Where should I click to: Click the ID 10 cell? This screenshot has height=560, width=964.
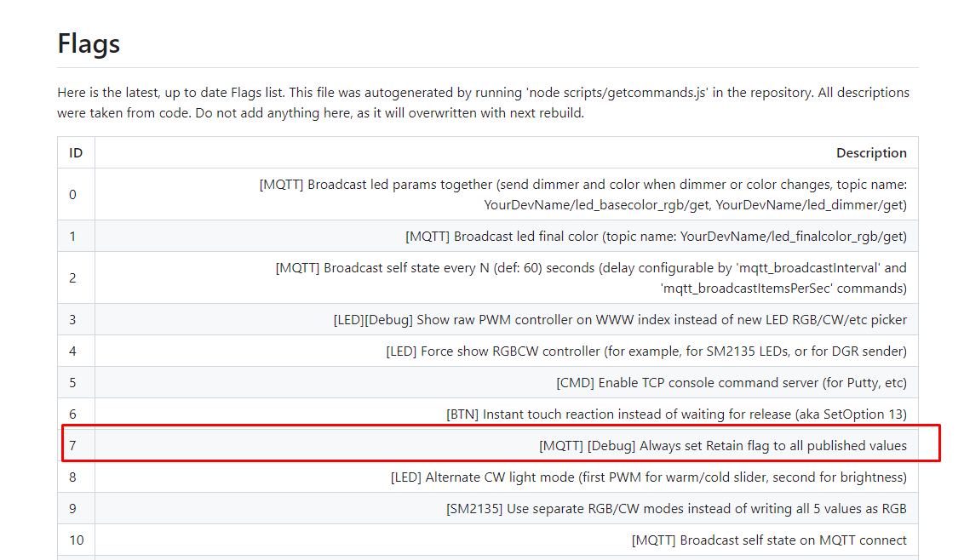pyautogui.click(x=76, y=540)
